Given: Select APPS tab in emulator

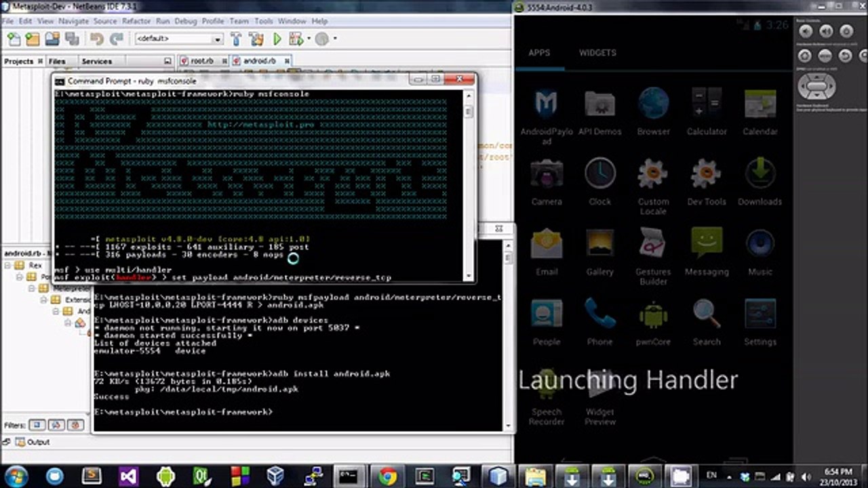Looking at the screenshot, I should pyautogui.click(x=539, y=53).
